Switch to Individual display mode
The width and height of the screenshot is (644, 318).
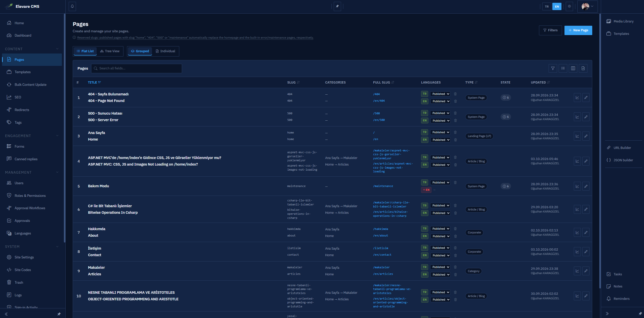point(165,51)
